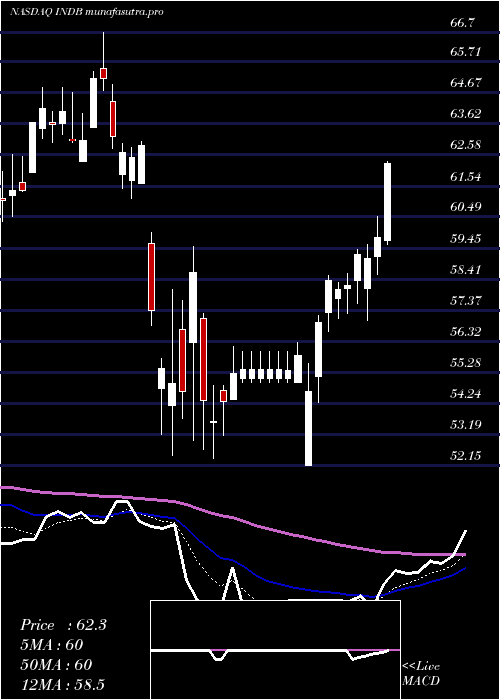
Task: Click the 56.32 price axis label
Action: 466,332
